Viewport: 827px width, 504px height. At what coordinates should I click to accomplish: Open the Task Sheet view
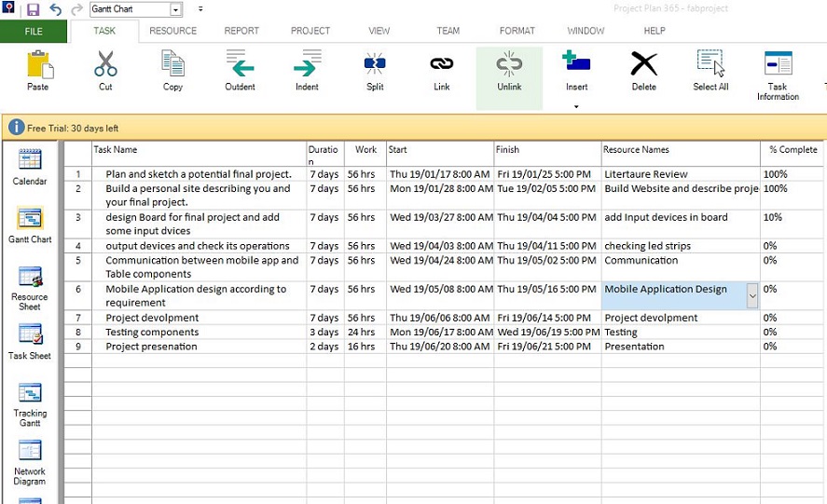[x=30, y=341]
